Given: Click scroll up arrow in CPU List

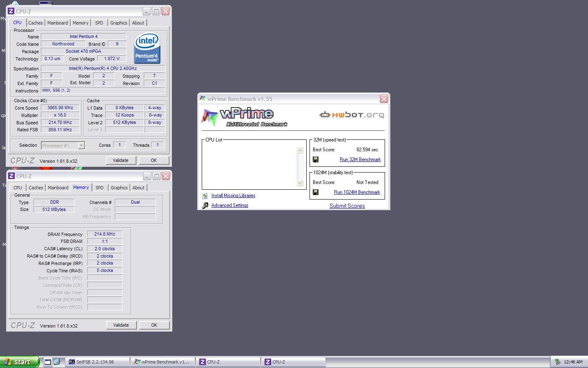Looking at the screenshot, I should (x=300, y=150).
